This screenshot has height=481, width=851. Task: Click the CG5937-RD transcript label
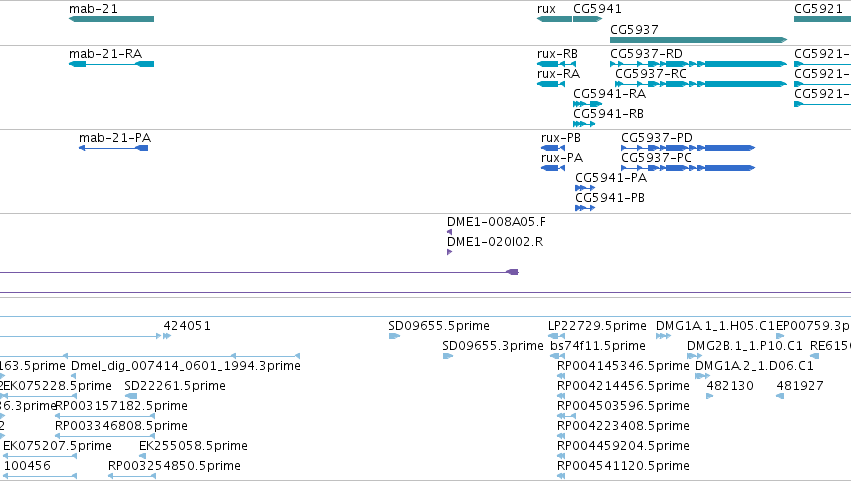(x=646, y=54)
